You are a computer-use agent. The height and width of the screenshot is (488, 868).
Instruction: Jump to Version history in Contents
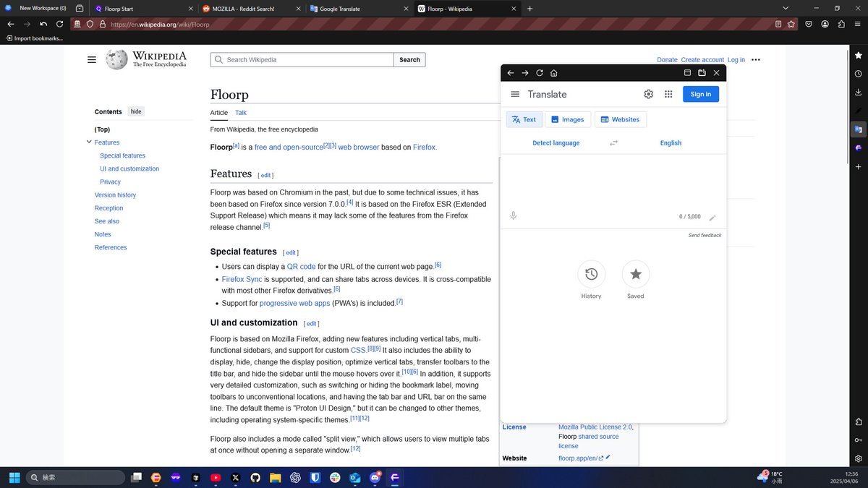coord(115,195)
